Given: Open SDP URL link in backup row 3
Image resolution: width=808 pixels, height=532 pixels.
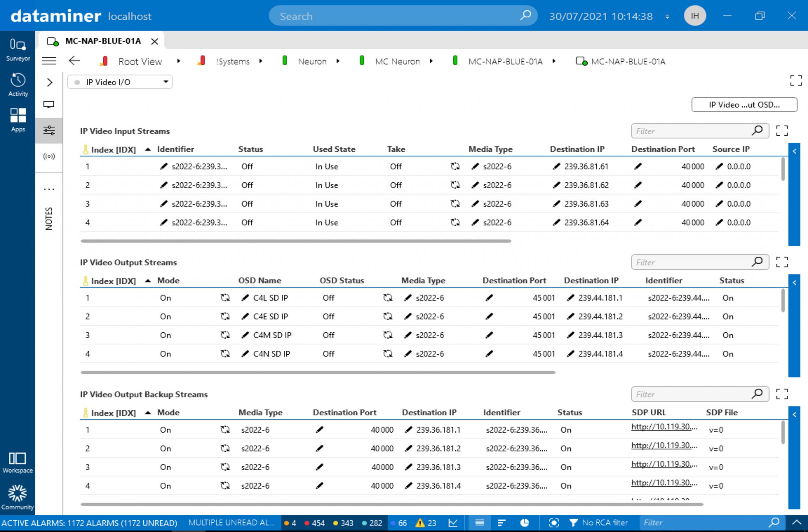Looking at the screenshot, I should tap(664, 464).
